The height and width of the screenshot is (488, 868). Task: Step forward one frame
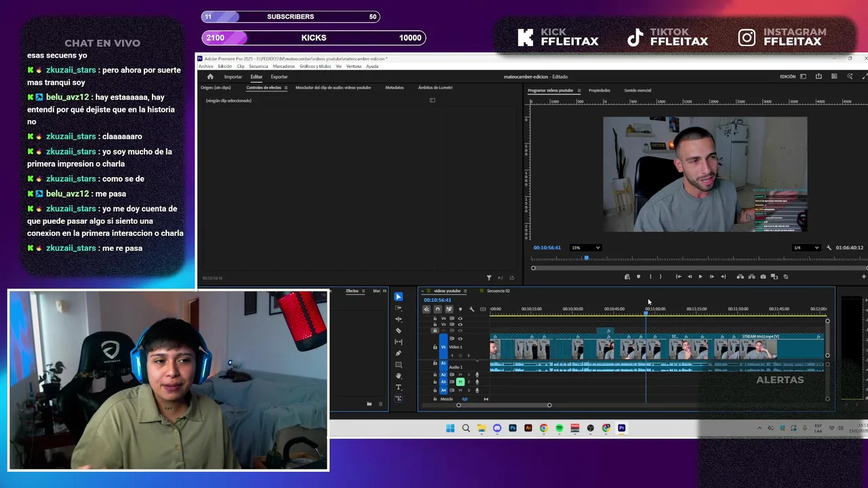[711, 277]
